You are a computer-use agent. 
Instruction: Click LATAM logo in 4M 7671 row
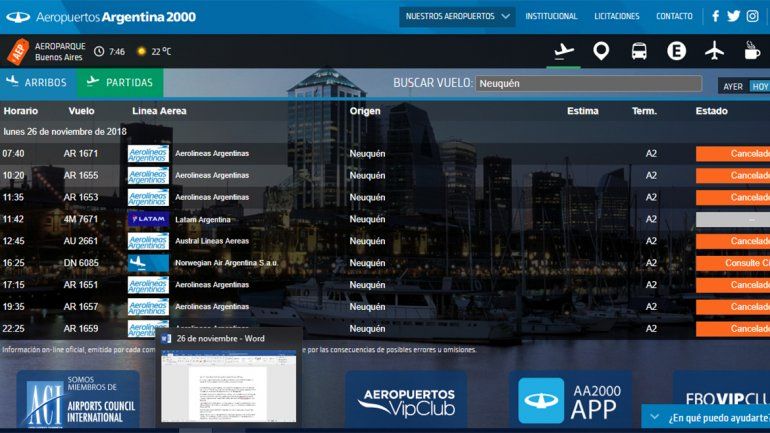[x=148, y=219]
